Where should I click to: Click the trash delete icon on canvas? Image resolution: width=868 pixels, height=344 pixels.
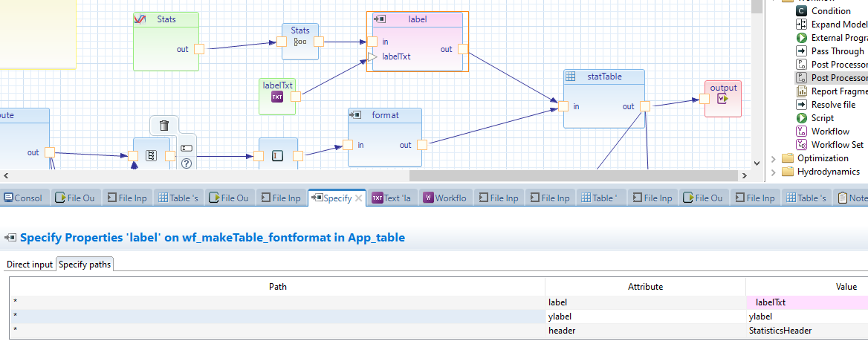pos(164,126)
